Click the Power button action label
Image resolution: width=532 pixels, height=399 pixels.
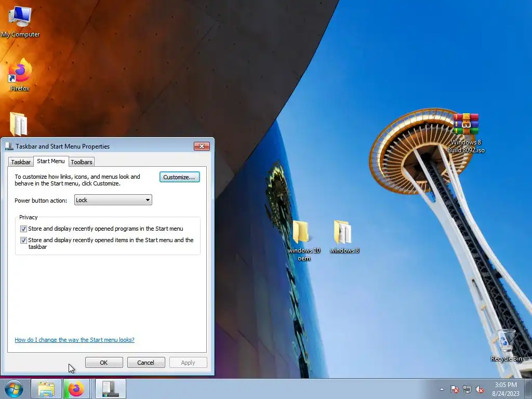click(41, 201)
